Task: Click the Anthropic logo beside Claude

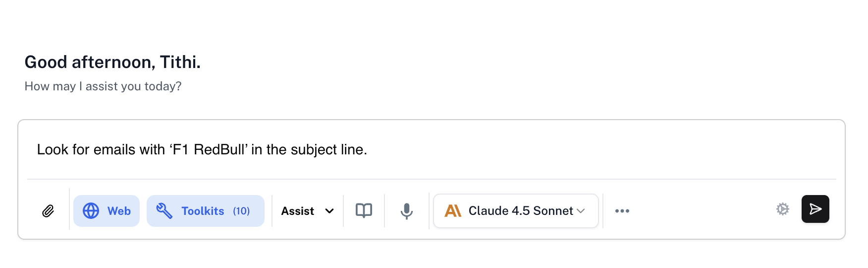Action: coord(453,211)
